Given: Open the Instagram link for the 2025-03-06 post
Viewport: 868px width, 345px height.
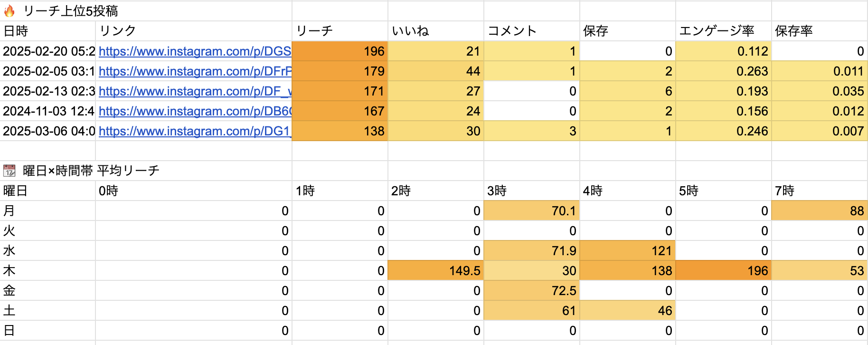Looking at the screenshot, I should pos(195,131).
